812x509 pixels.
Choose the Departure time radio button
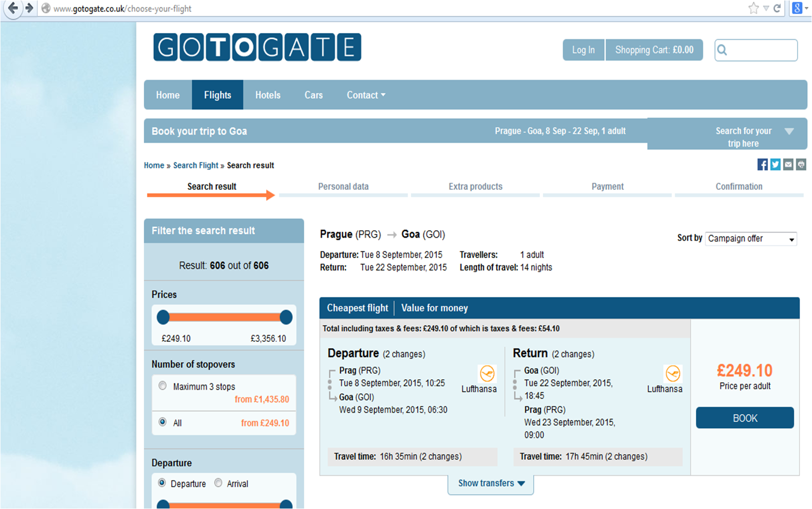tap(162, 483)
